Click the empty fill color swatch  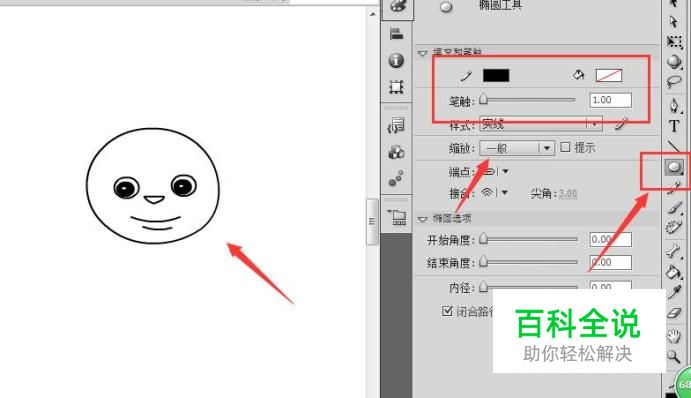[609, 75]
